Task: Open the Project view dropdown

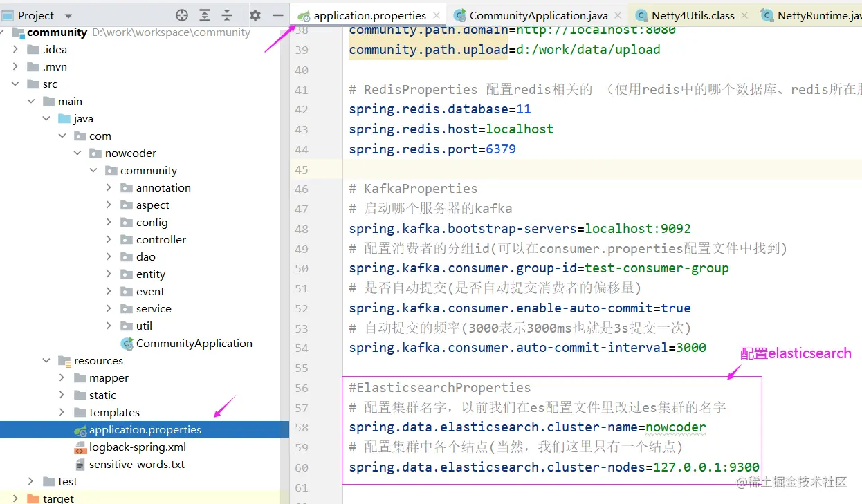Action: (x=68, y=15)
